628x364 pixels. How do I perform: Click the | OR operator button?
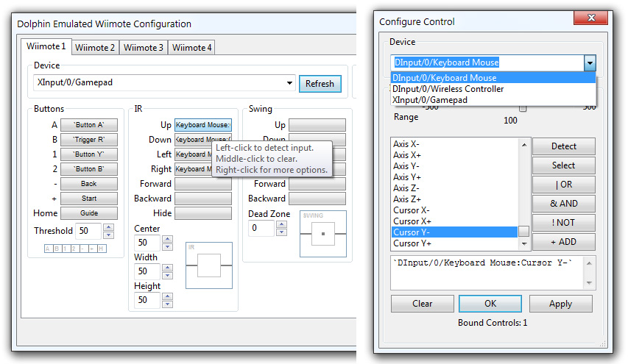pyautogui.click(x=563, y=185)
